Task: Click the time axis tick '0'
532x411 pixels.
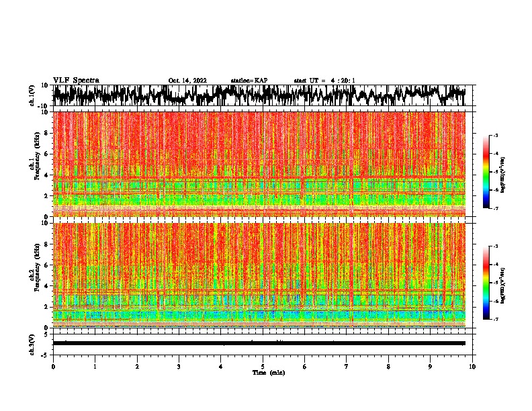Action: (x=53, y=367)
